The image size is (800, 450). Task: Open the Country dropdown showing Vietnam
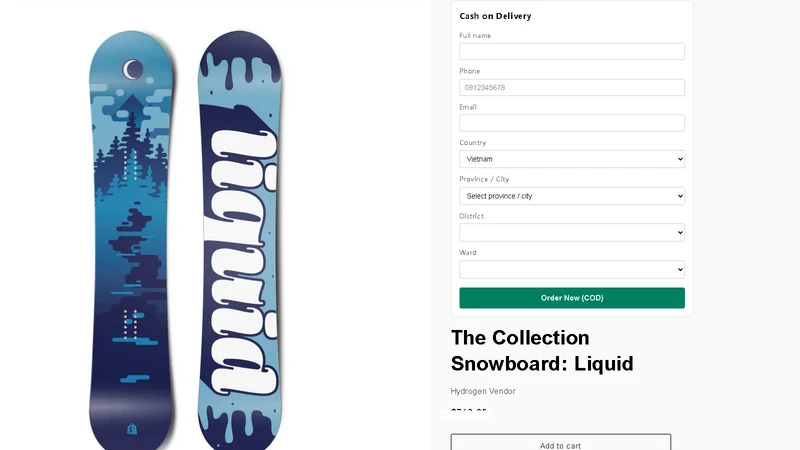click(x=571, y=159)
